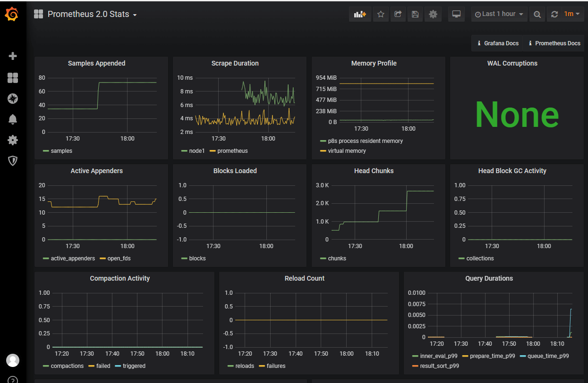The width and height of the screenshot is (588, 383).
Task: Open the Grafana Docs link
Action: (x=497, y=43)
